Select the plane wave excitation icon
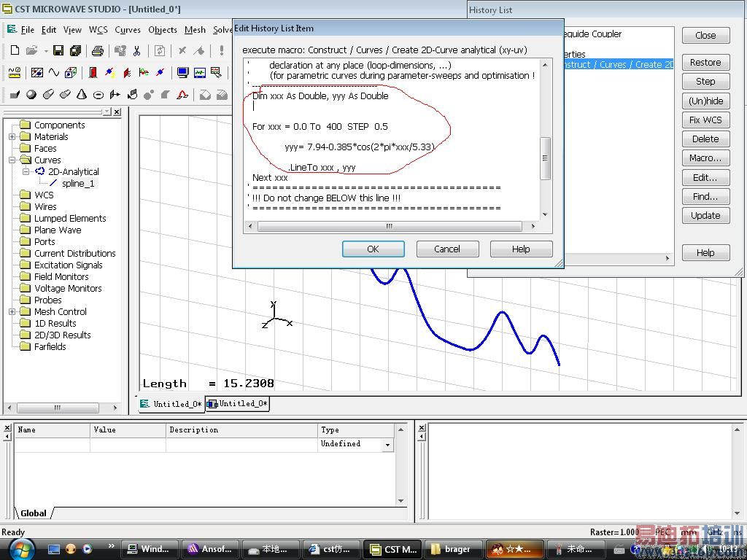This screenshot has height=560, width=747. 127,72
